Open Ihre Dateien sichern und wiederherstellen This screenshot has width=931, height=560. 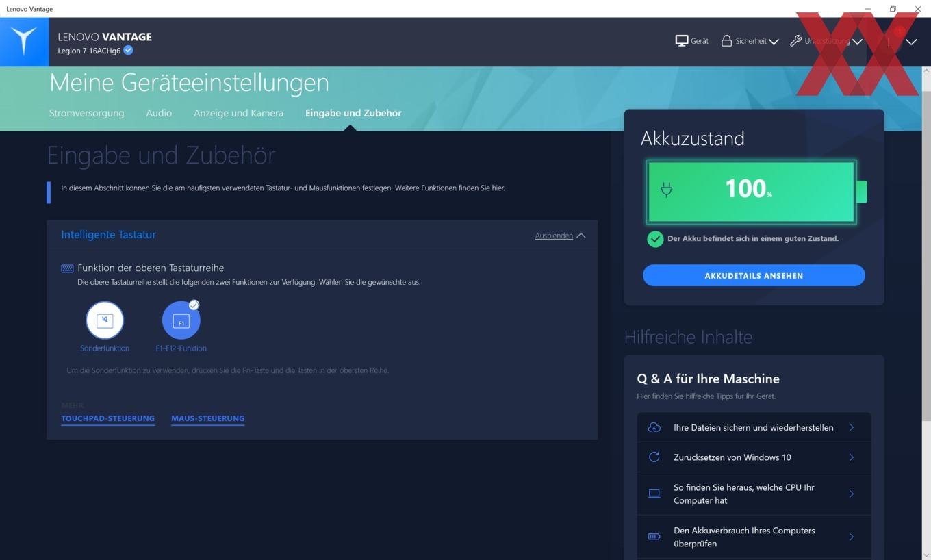tap(754, 427)
